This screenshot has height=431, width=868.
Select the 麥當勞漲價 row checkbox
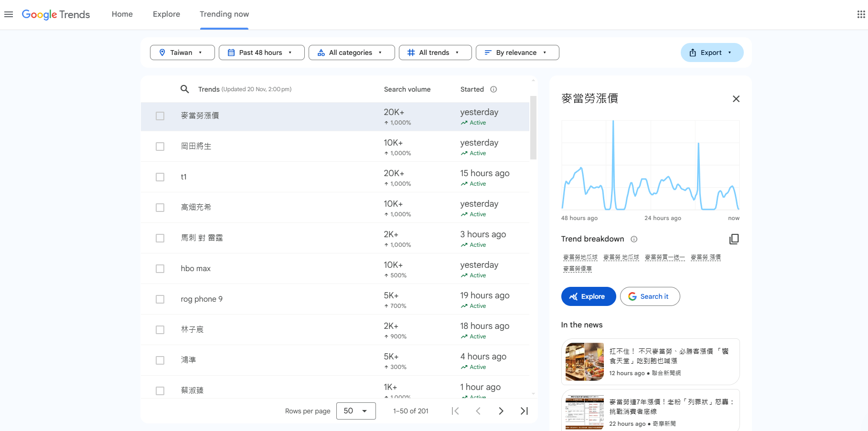click(x=160, y=116)
